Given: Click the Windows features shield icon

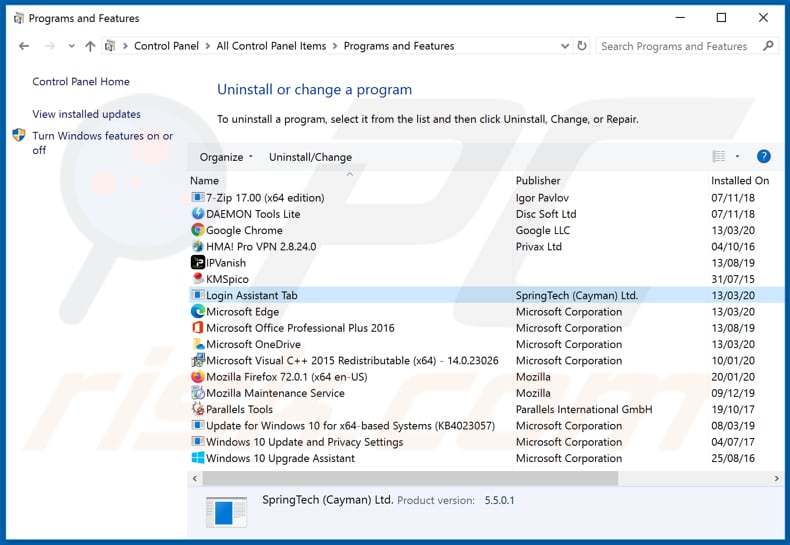Looking at the screenshot, I should (19, 135).
